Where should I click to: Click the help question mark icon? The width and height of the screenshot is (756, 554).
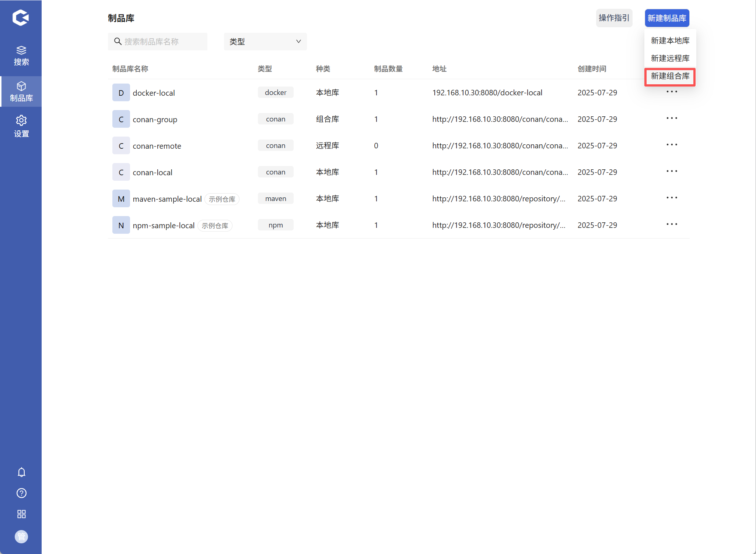coord(21,493)
